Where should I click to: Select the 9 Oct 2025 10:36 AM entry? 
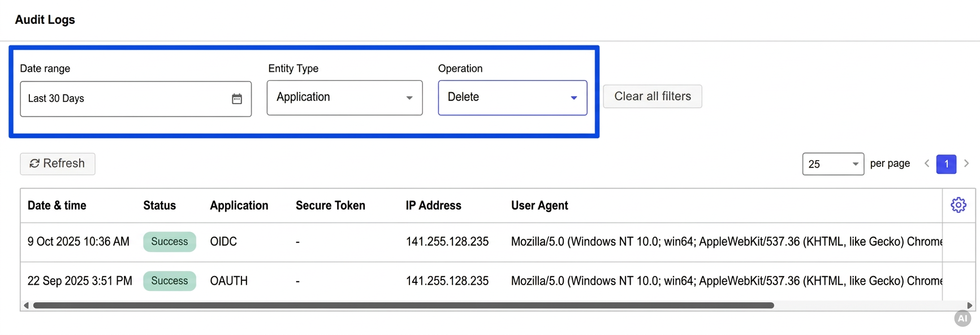pyautogui.click(x=79, y=242)
